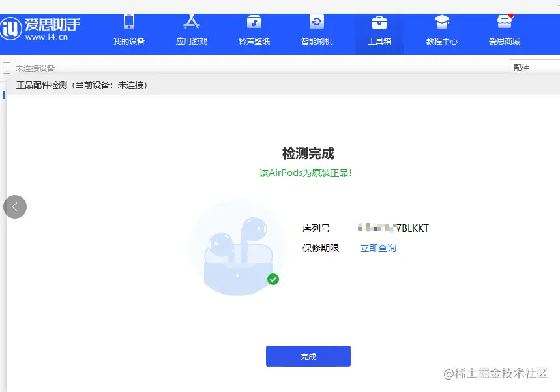Click the 未连接设备 status text

pyautogui.click(x=35, y=68)
